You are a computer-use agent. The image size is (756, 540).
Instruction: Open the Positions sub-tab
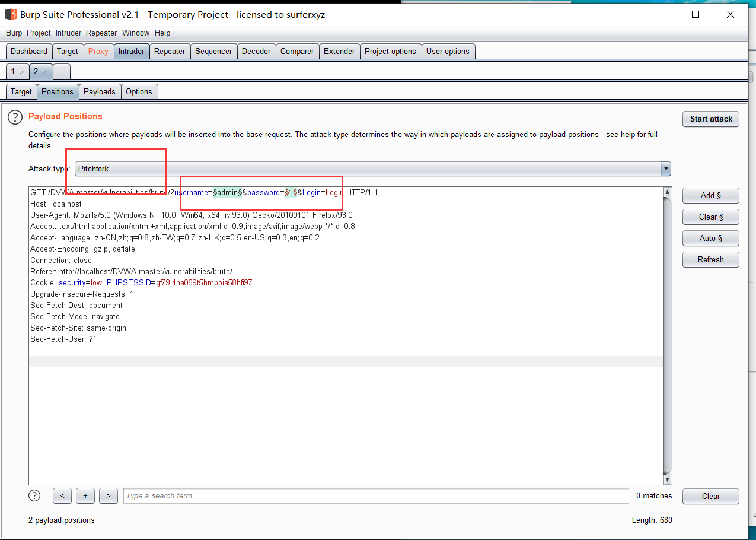(x=58, y=91)
